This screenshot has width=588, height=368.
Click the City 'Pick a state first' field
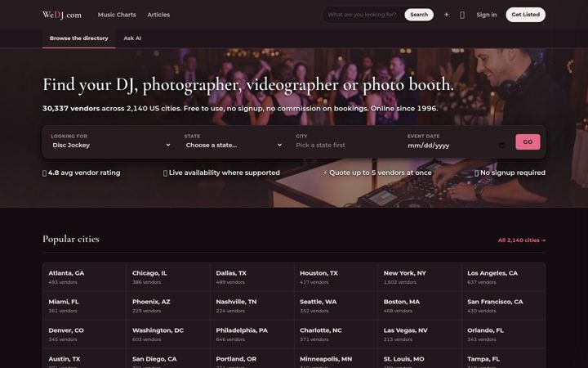pyautogui.click(x=345, y=146)
